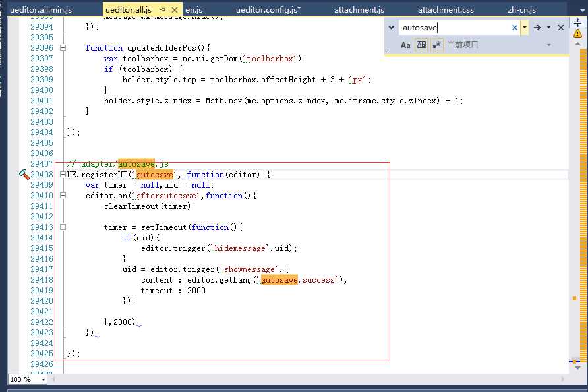This screenshot has width=588, height=392.
Task: Collapse the updateHolderPos function block
Action: point(63,48)
